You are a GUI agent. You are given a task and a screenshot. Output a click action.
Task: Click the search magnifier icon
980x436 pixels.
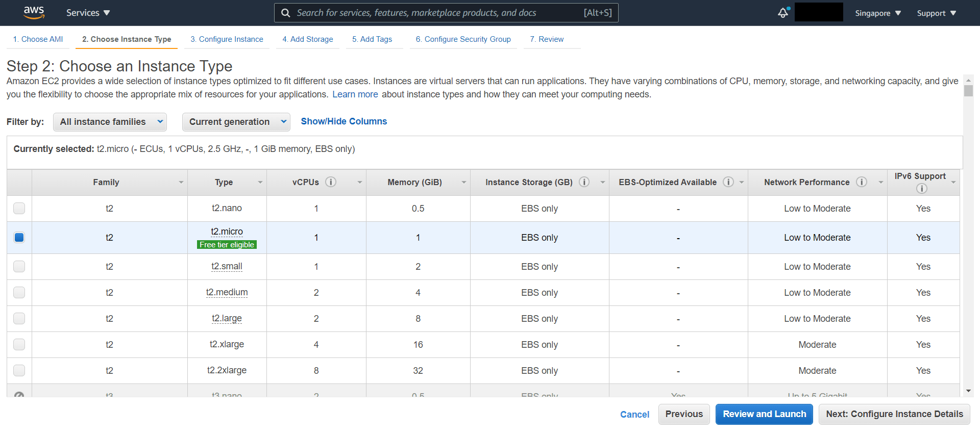click(x=286, y=13)
